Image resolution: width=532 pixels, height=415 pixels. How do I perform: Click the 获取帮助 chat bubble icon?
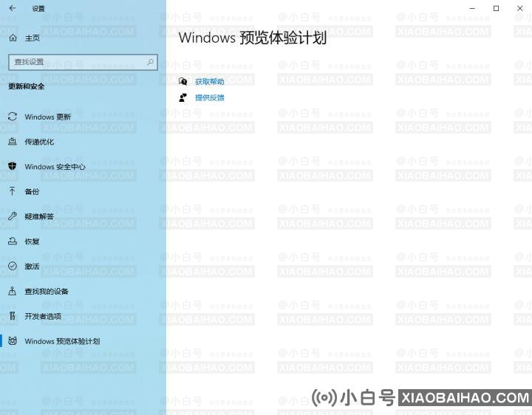(183, 81)
